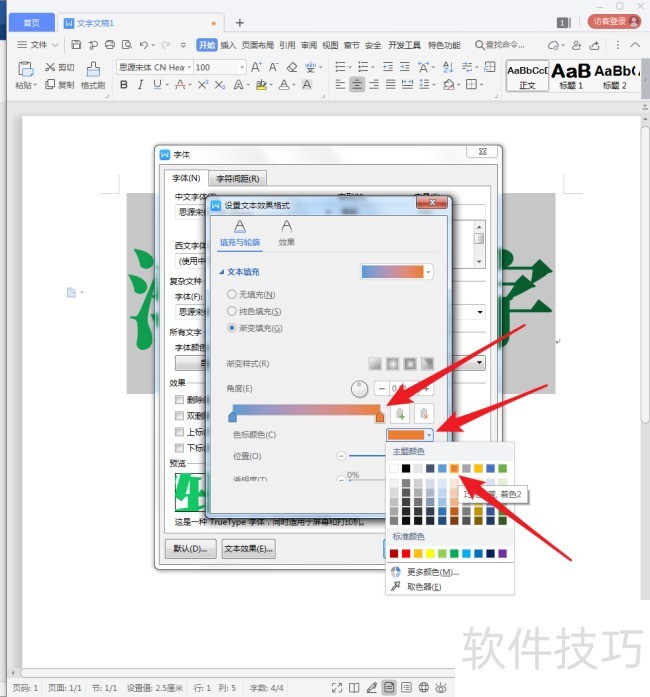The height and width of the screenshot is (697, 650).
Task: Open the color stop color dropdown
Action: point(429,435)
